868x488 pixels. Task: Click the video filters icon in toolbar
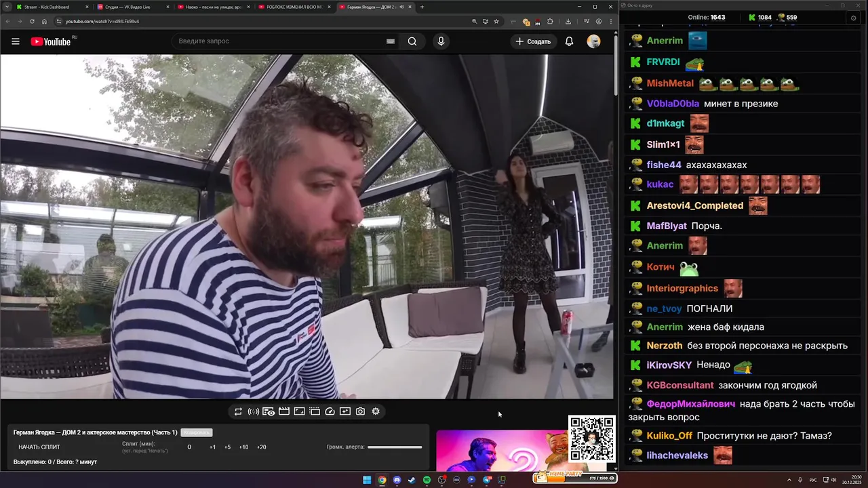coord(345,411)
